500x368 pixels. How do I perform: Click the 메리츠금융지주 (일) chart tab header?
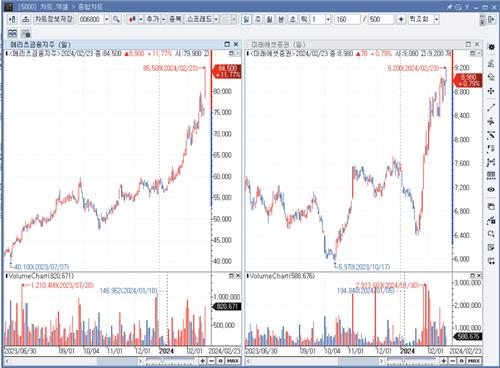click(x=40, y=44)
